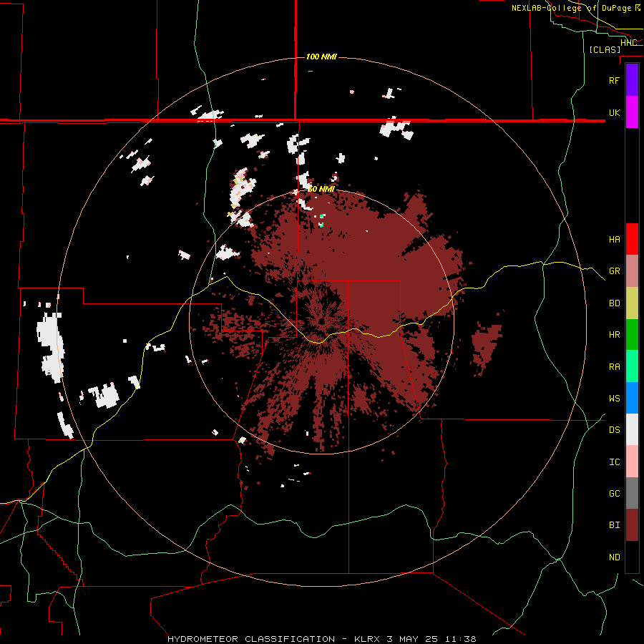Click the 50 NMI range ring label
644x644 pixels.
321,189
